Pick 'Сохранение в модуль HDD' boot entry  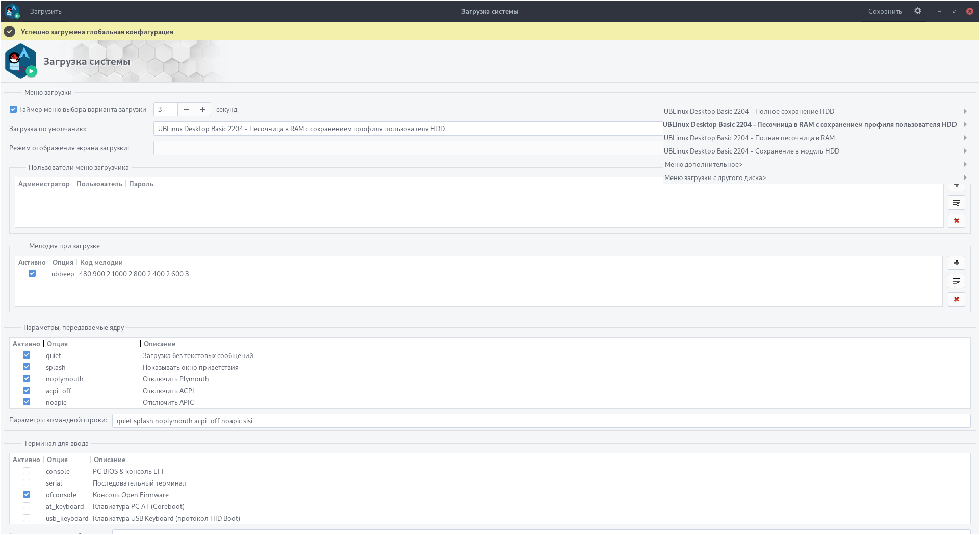(x=815, y=151)
